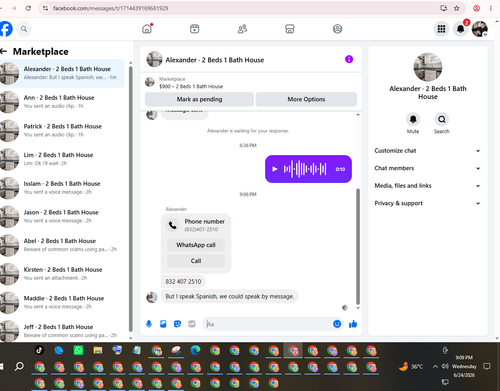
Task: Open the taskbar volume icon
Action: pyautogui.click(x=445, y=366)
